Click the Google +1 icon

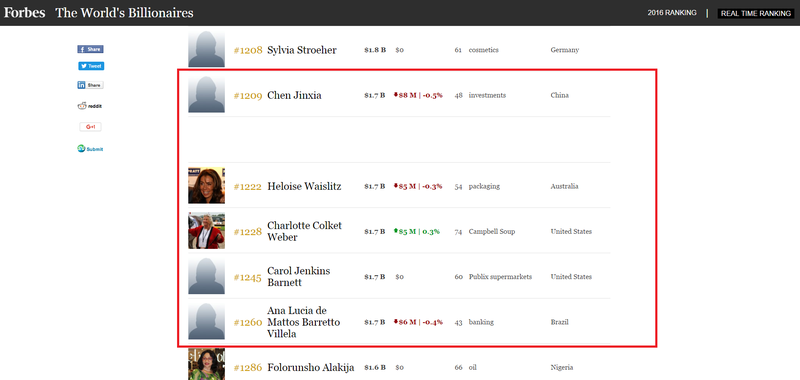point(90,127)
